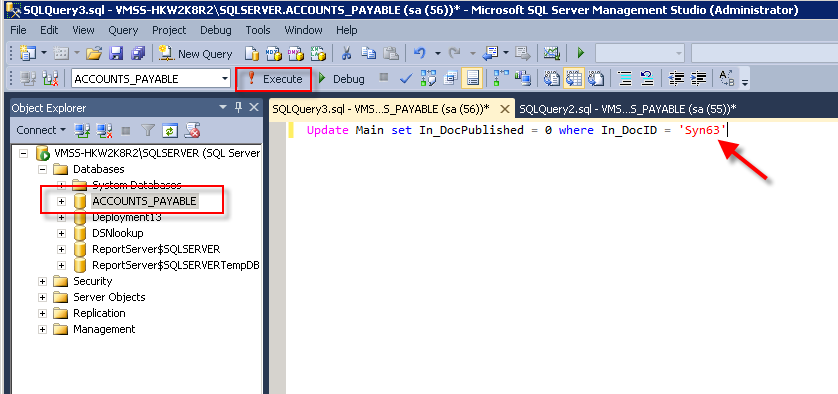Toggle auto-hide pin on Object Explorer

tap(238, 107)
